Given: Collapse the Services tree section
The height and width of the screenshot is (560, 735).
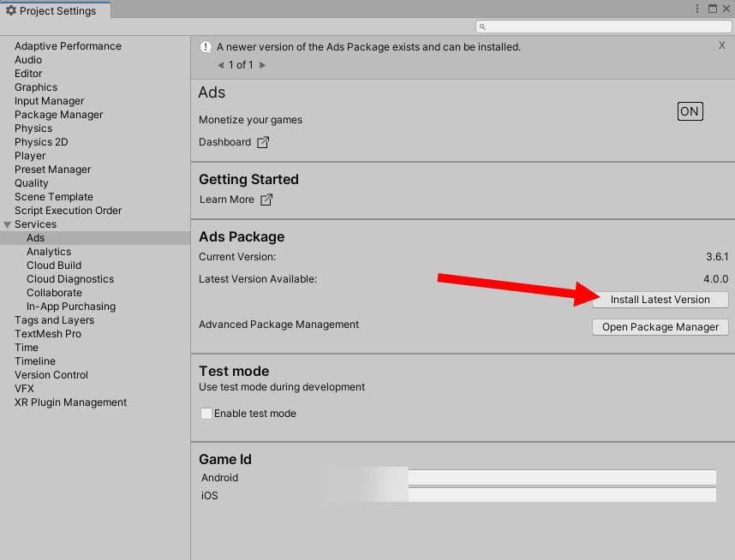Looking at the screenshot, I should click(7, 224).
